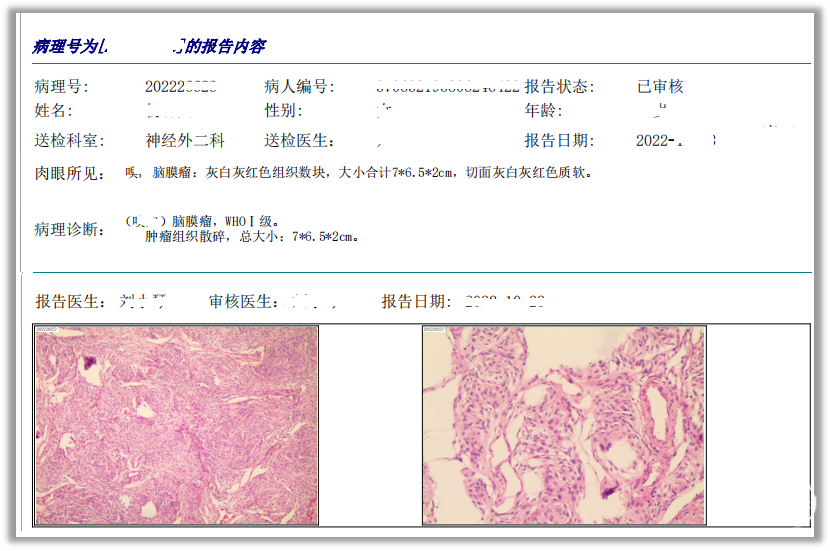830x551 pixels.
Task: Select the '性别:' label
Action: [284, 111]
